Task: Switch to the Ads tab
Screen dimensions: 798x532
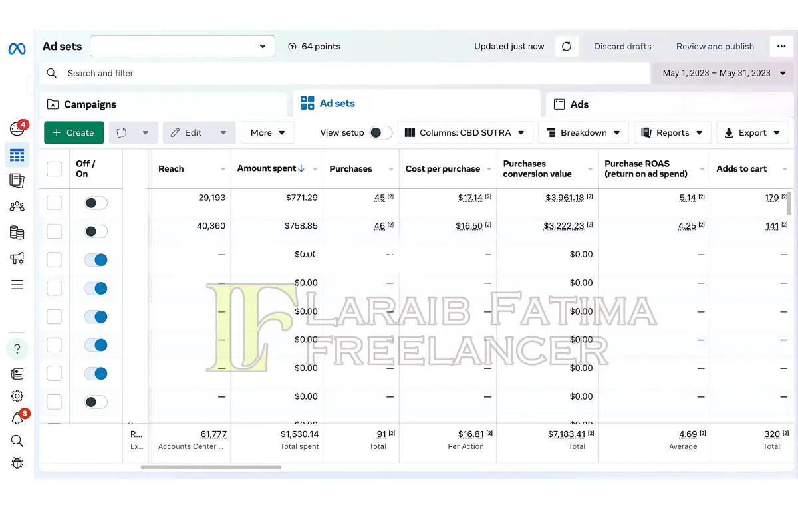Action: point(579,104)
